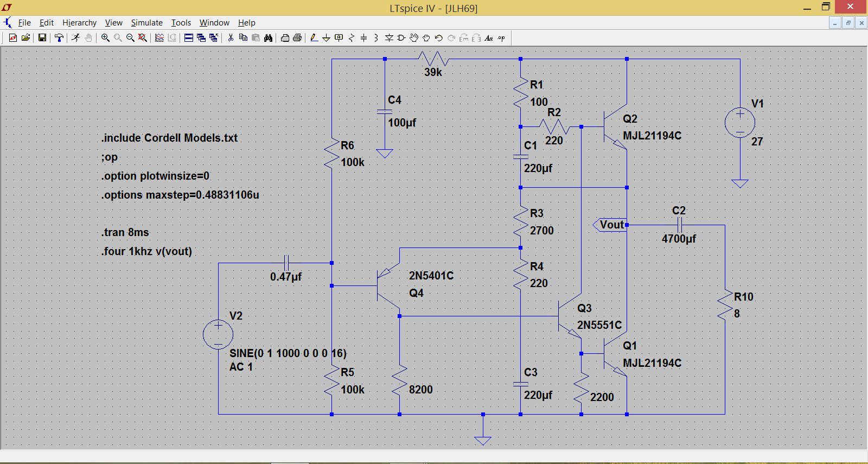Click the '.option plotwinsize=0' text
Screen dimensions: 868x464
coord(155,176)
